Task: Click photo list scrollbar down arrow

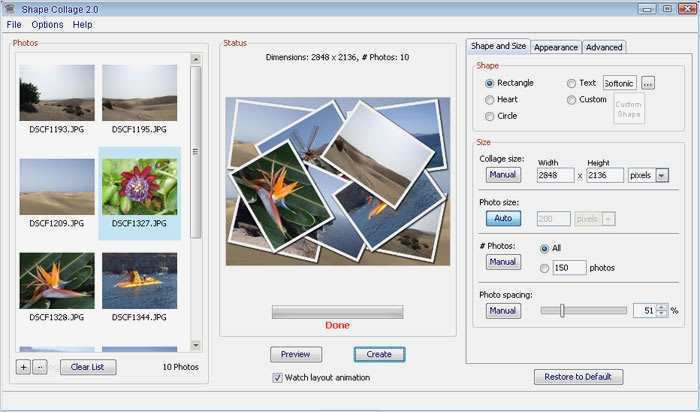Action: [x=196, y=345]
